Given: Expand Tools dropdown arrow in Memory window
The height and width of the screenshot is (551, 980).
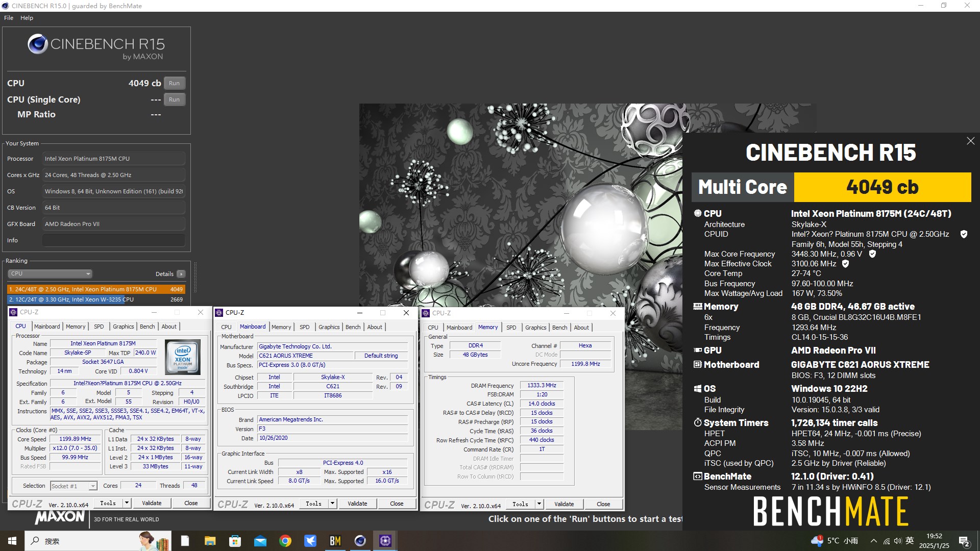Looking at the screenshot, I should click(x=539, y=504).
